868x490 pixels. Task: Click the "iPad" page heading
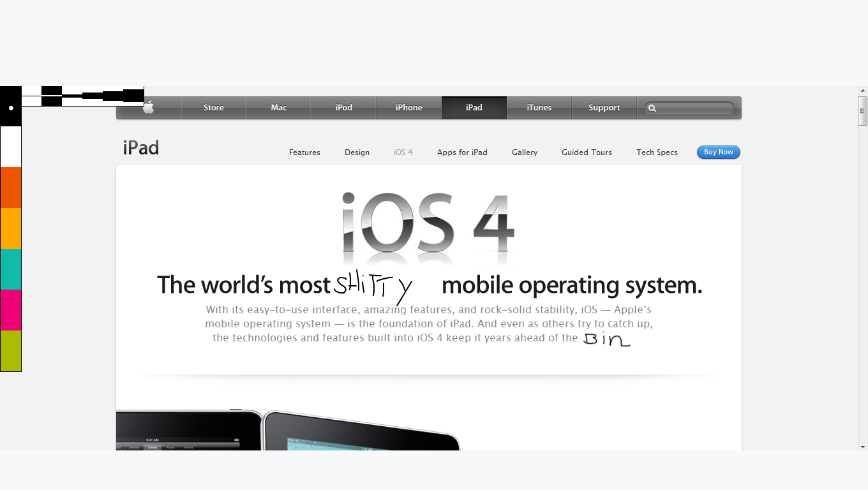(x=141, y=148)
